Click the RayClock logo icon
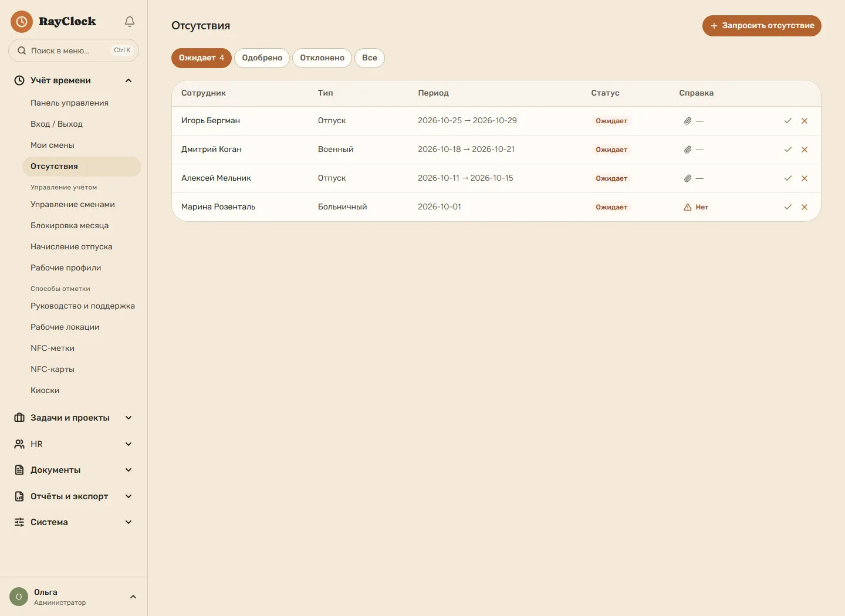The width and height of the screenshot is (845, 616). point(22,22)
